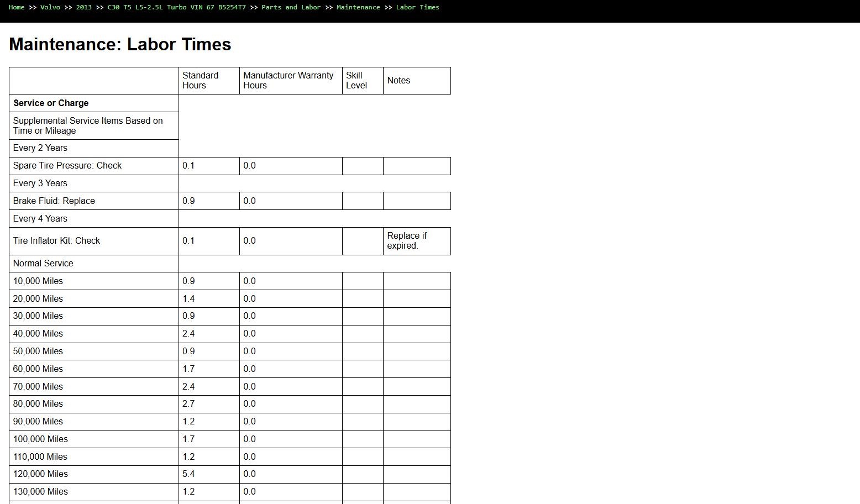Click the 1.4 standard hours for 20,000 Miles
Viewport: 860px width, 504px height.
click(x=209, y=299)
